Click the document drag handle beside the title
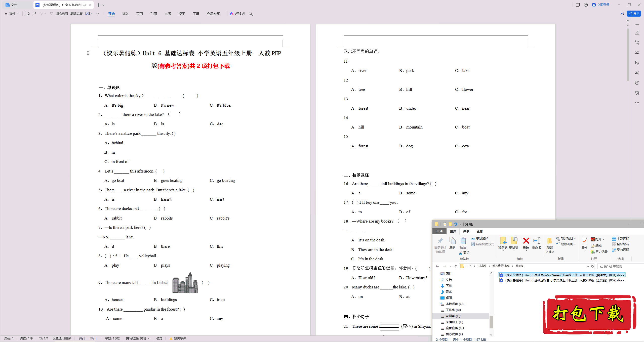 tap(88, 53)
